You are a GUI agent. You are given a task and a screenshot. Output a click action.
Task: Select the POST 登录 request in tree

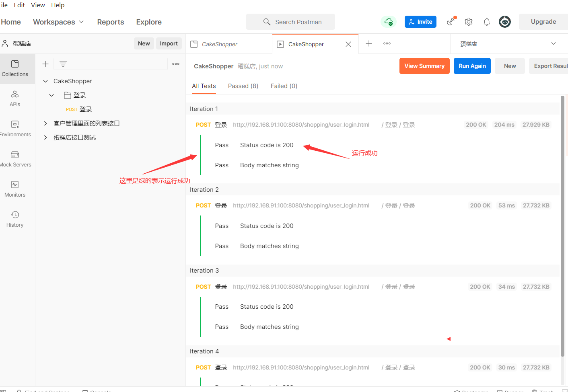[79, 109]
